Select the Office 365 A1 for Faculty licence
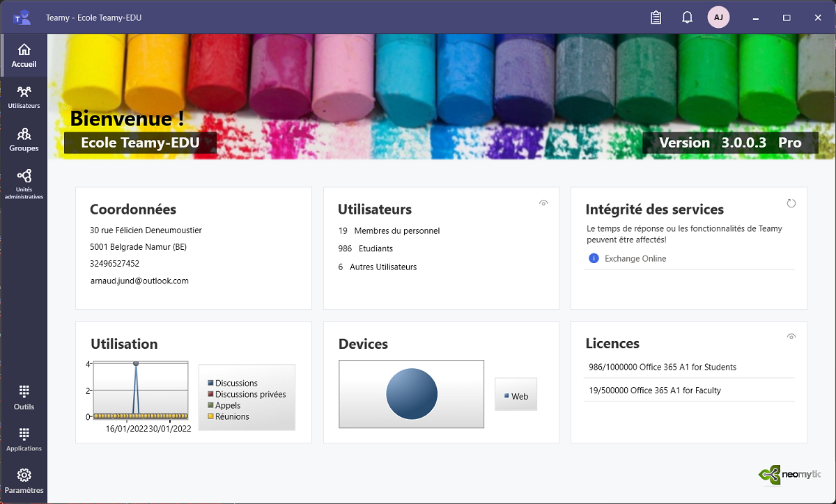This screenshot has height=504, width=836. [x=689, y=391]
